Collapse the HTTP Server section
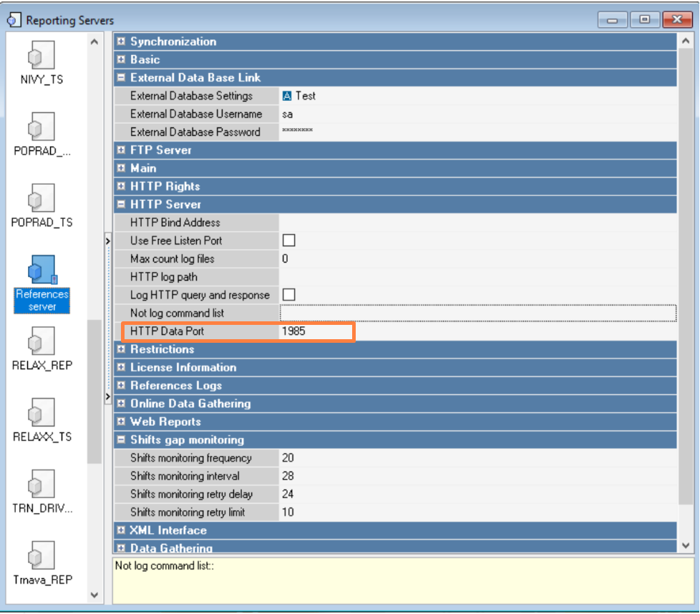The width and height of the screenshot is (700, 614). (121, 205)
